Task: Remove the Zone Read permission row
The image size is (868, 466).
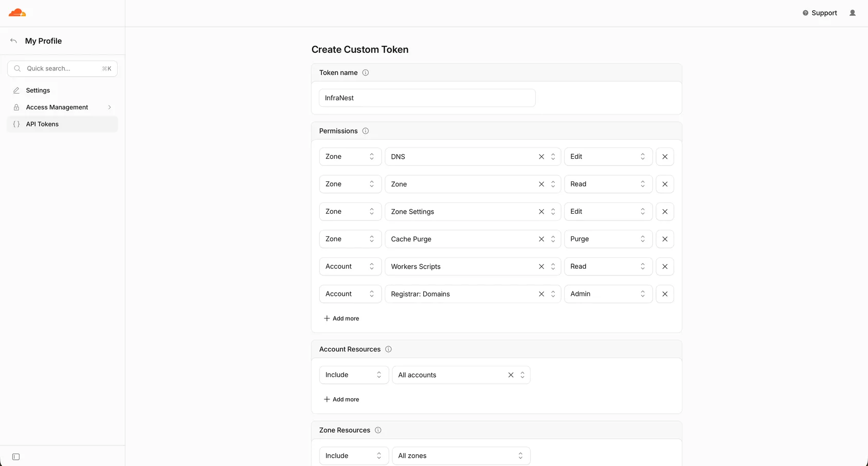Action: coord(665,184)
